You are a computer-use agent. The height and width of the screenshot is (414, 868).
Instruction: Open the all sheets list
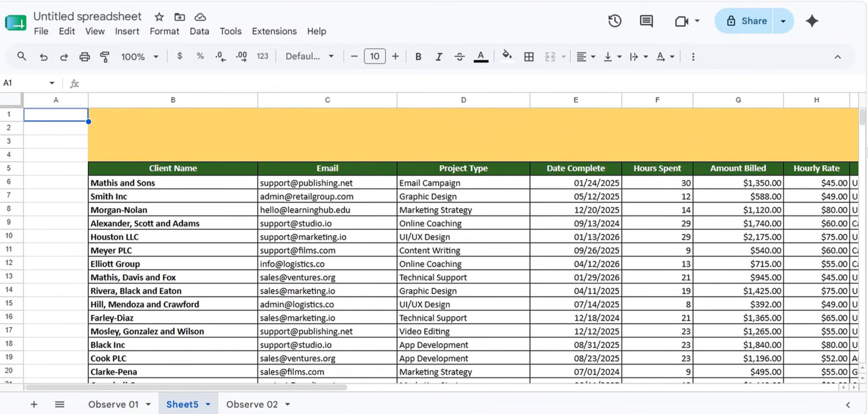click(60, 404)
